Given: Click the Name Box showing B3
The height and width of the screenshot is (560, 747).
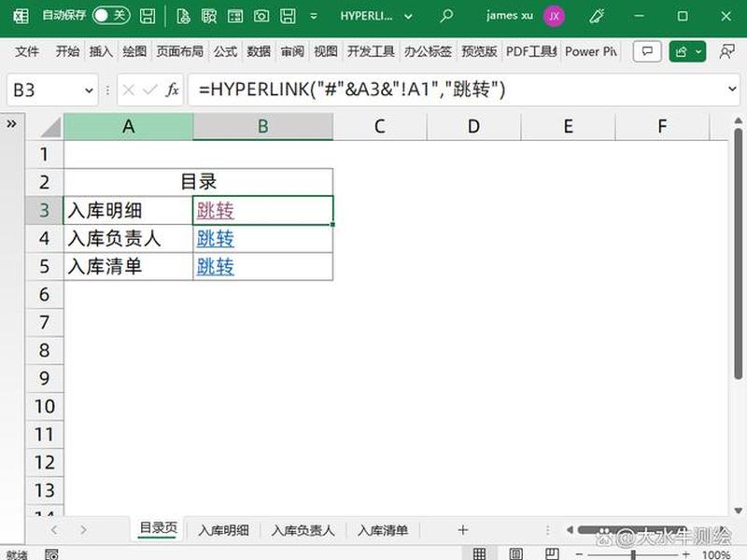Looking at the screenshot, I should tap(44, 90).
